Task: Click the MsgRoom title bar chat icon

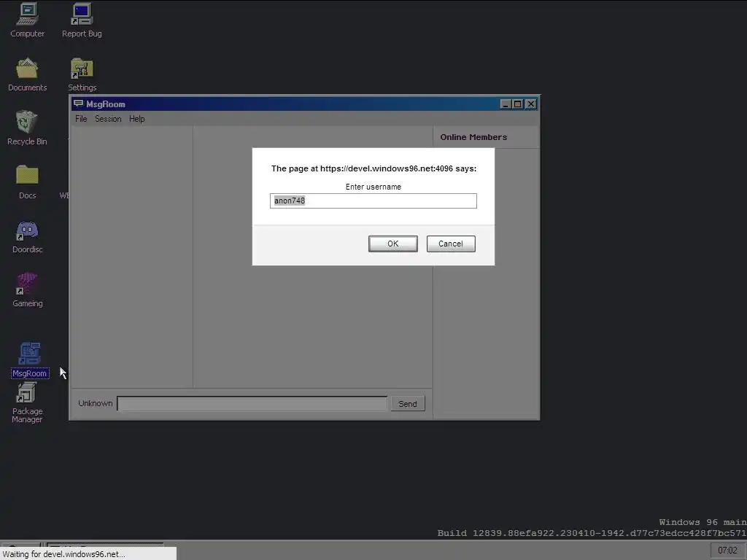Action: 78,104
